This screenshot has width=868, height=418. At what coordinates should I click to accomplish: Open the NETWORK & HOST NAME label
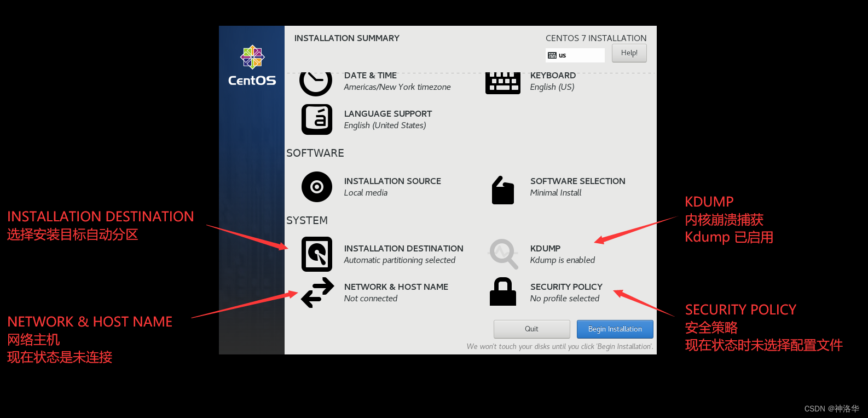pyautogui.click(x=396, y=287)
